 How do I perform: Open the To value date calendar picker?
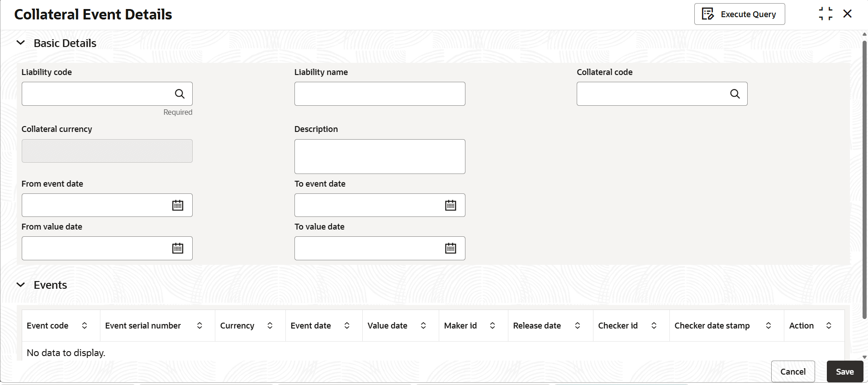[x=451, y=249]
